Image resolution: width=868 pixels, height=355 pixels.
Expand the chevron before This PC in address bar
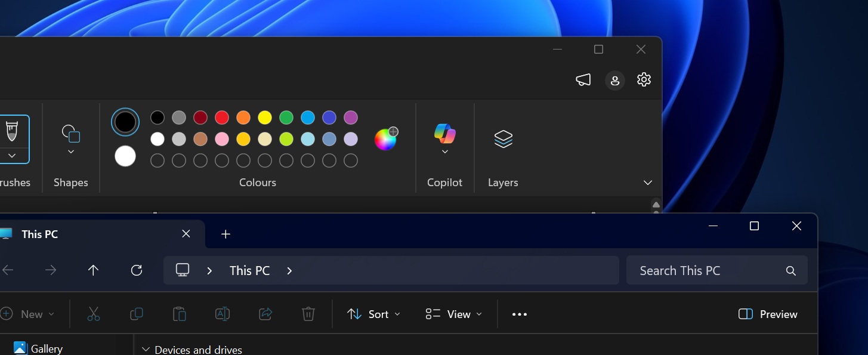pos(209,271)
